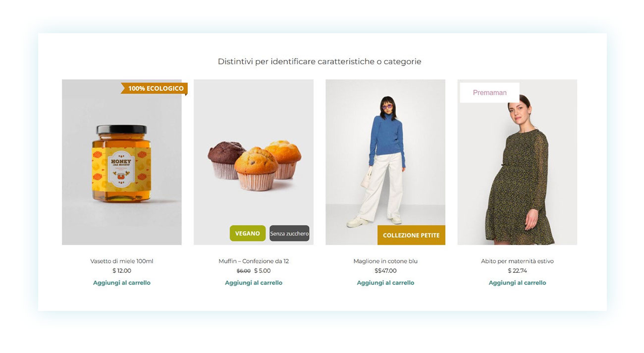Click the 100% ECOLOGICO ribbon badge
Image resolution: width=644 pixels, height=353 pixels.
click(155, 89)
